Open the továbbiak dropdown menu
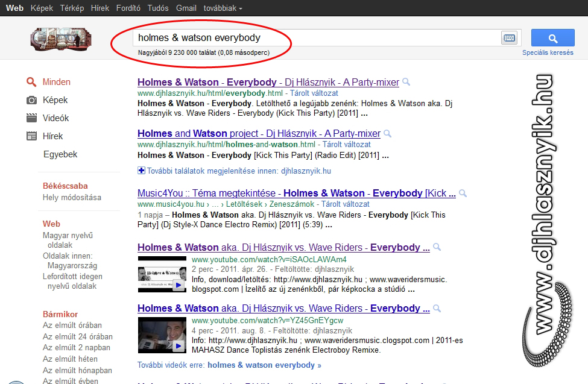588x384 pixels. point(223,8)
